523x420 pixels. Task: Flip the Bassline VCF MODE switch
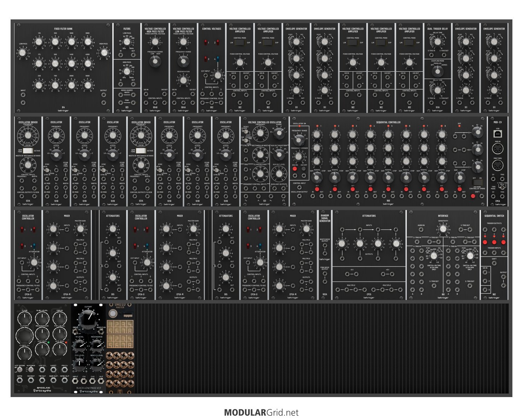[x=19, y=370]
